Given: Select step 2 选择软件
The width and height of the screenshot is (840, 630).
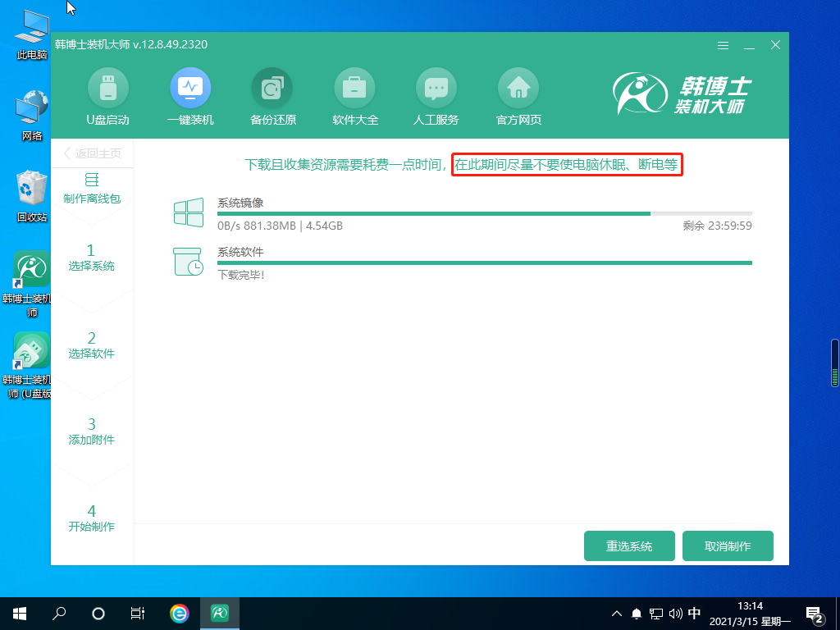Looking at the screenshot, I should coord(92,345).
